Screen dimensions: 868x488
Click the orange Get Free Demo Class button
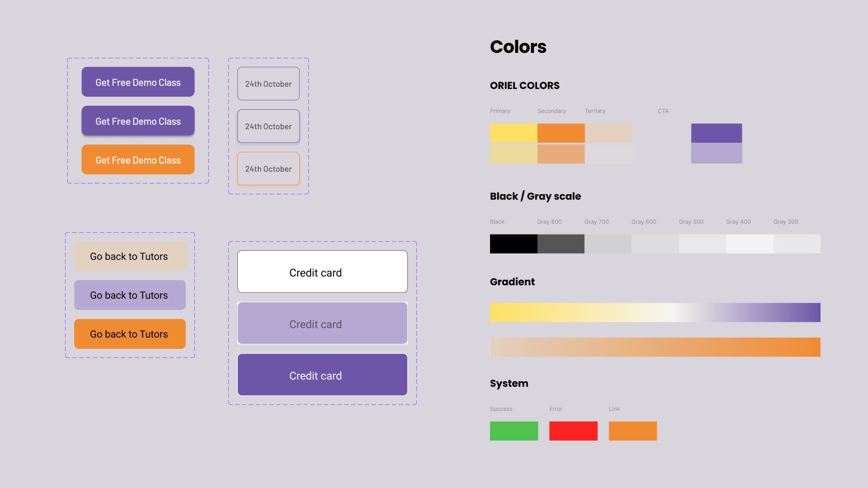click(138, 160)
